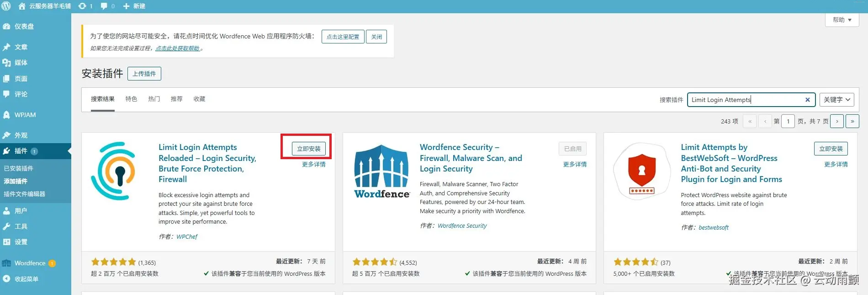The image size is (868, 295).
Task: Open the 仪表盘 dashboard icon
Action: [x=6, y=27]
